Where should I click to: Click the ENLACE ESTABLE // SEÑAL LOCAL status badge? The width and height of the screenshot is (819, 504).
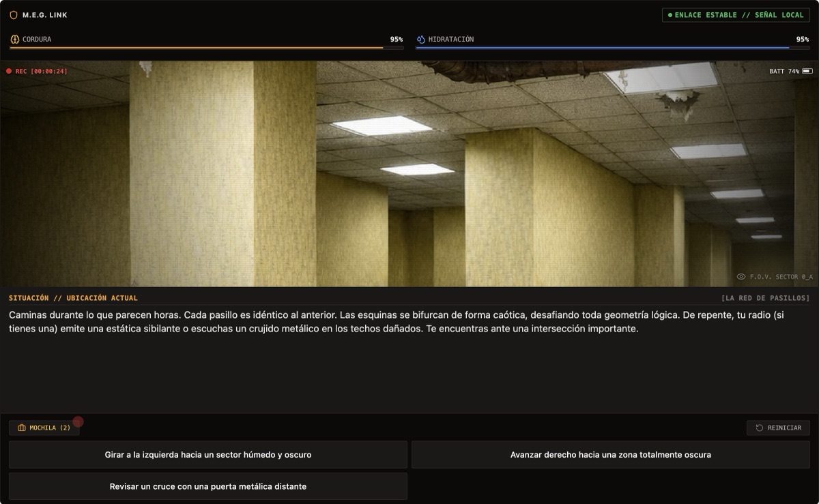(x=736, y=15)
